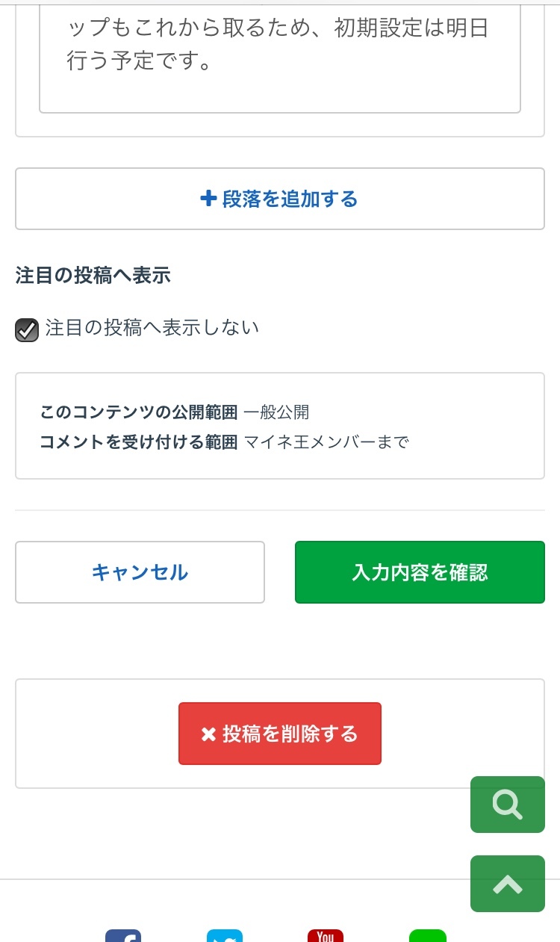Click the このコンテンツの公開範囲 label

pyautogui.click(x=139, y=412)
